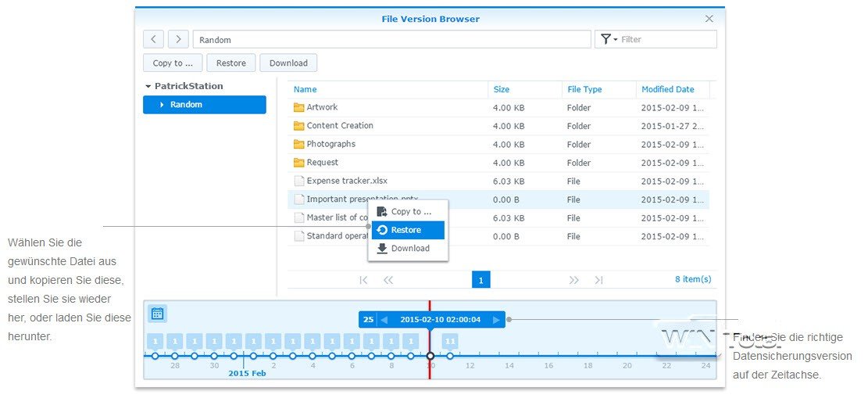This screenshot has width=868, height=402.
Task: Open the Request folder icon
Action: click(x=299, y=163)
